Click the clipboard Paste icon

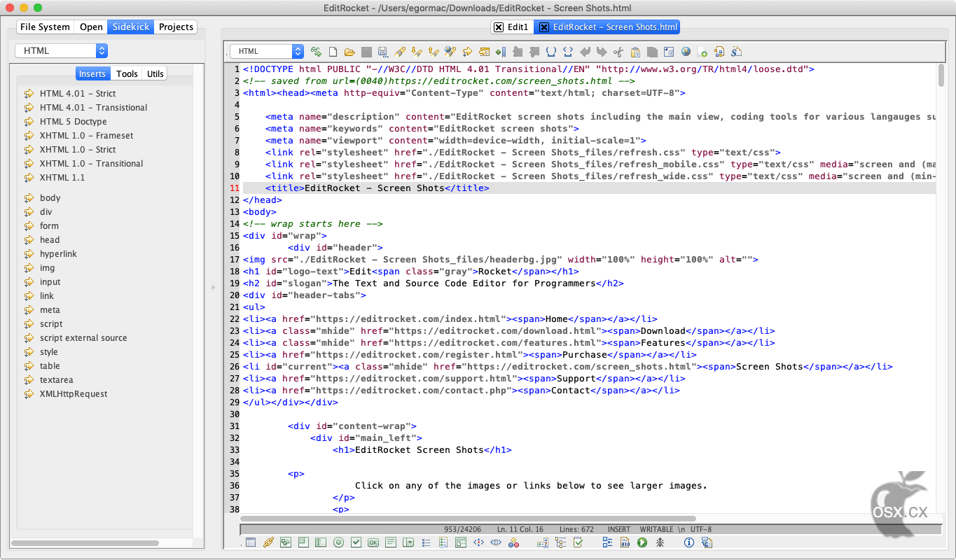point(635,51)
